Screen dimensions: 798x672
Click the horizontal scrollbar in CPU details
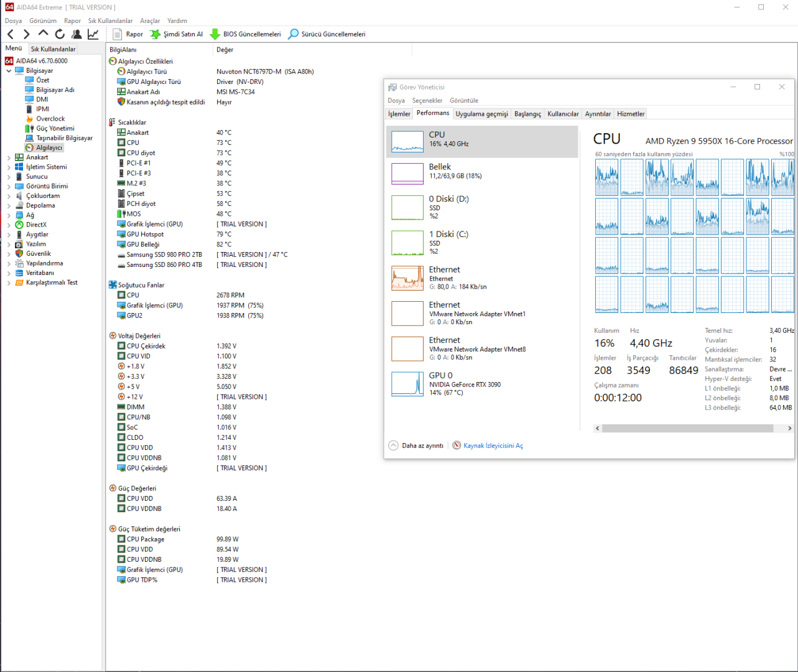(x=687, y=428)
